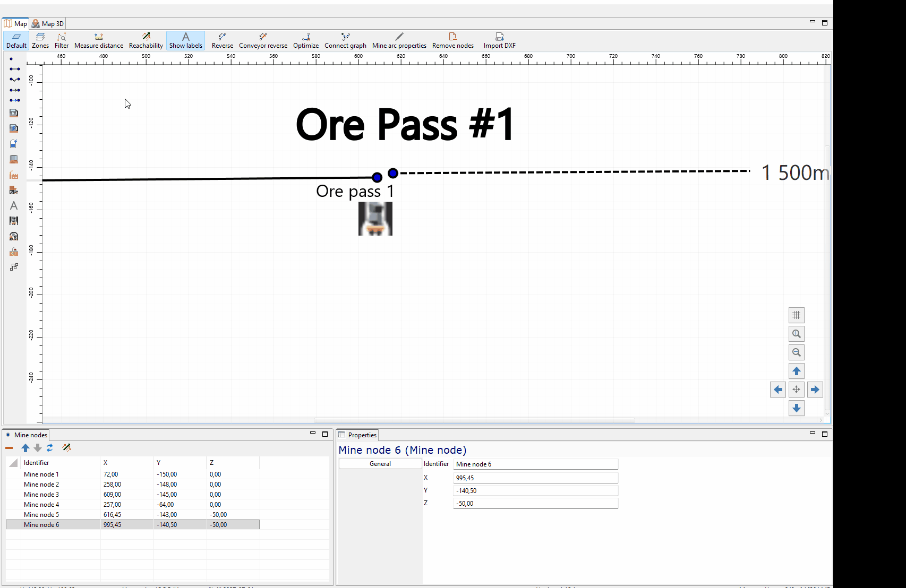The width and height of the screenshot is (906, 588).
Task: Open the Reachability tool
Action: click(146, 40)
